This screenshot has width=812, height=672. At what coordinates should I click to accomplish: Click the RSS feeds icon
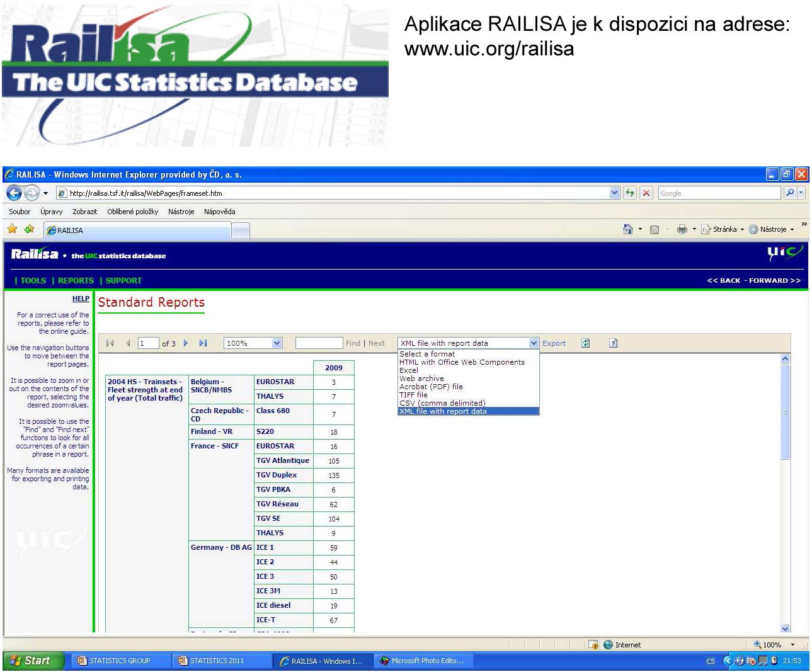coord(655,229)
